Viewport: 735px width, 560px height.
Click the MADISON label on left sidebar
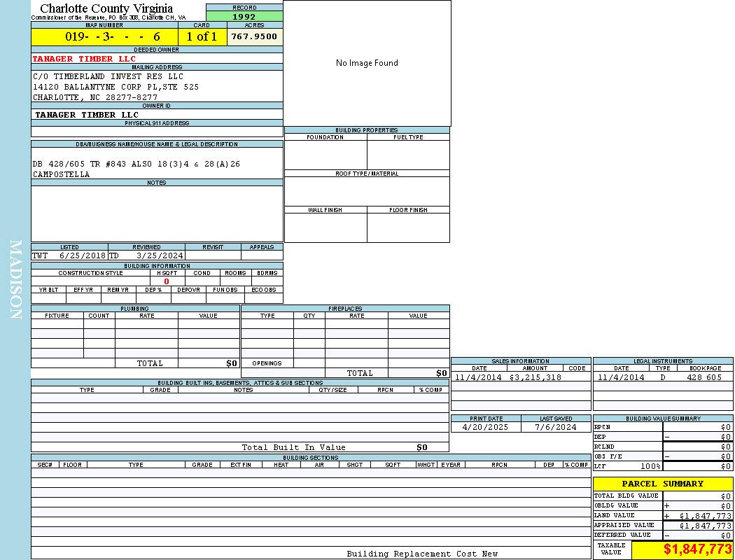point(15,280)
